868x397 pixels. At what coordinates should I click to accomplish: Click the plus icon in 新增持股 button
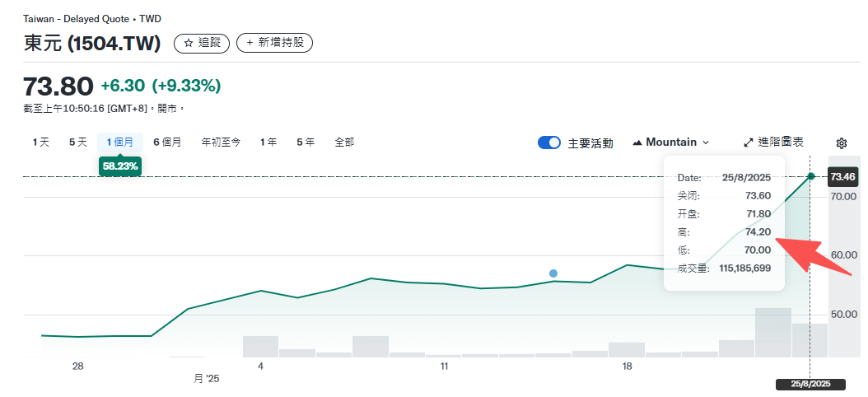250,43
